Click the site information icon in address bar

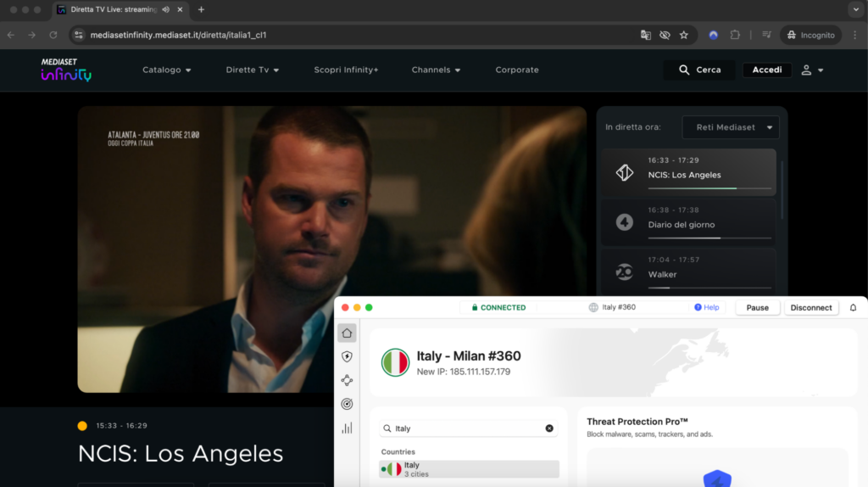pos(79,35)
